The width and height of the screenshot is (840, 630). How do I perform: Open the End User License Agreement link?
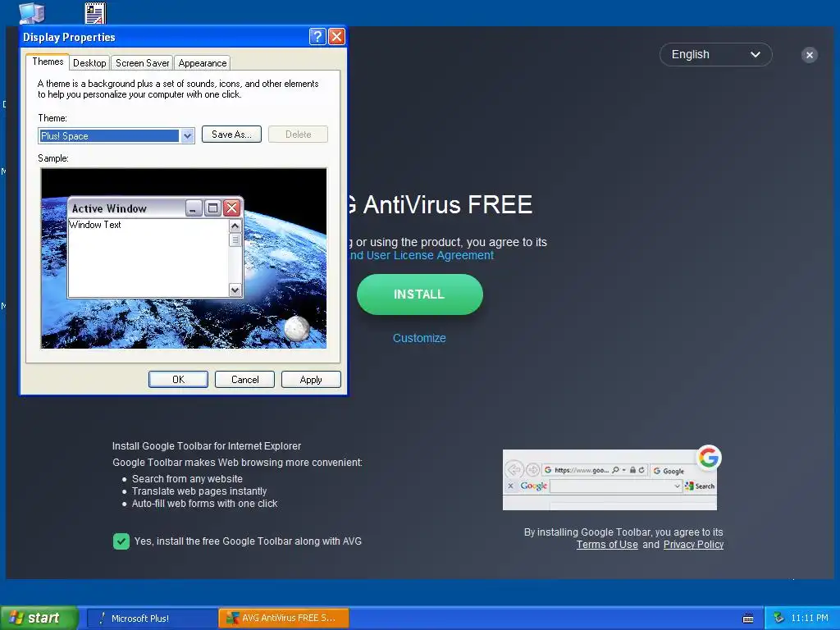(421, 255)
